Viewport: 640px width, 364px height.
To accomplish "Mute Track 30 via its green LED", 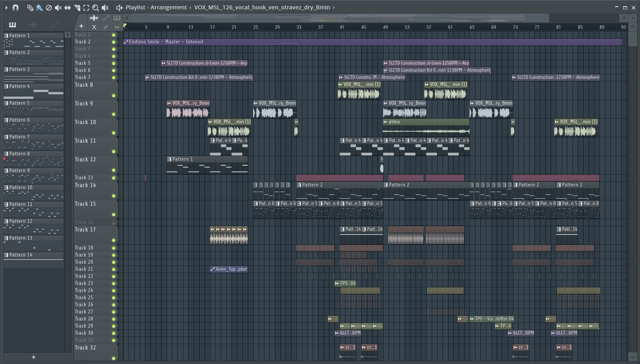I will click(114, 334).
